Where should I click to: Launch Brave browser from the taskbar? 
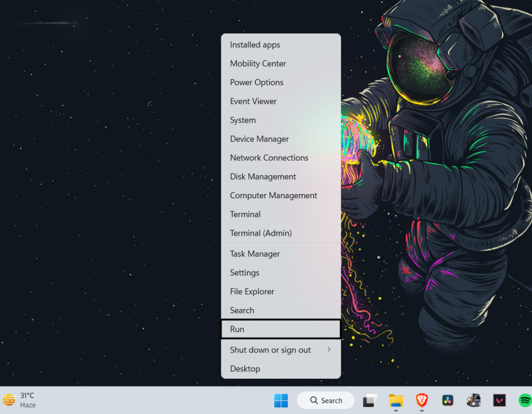pos(422,400)
